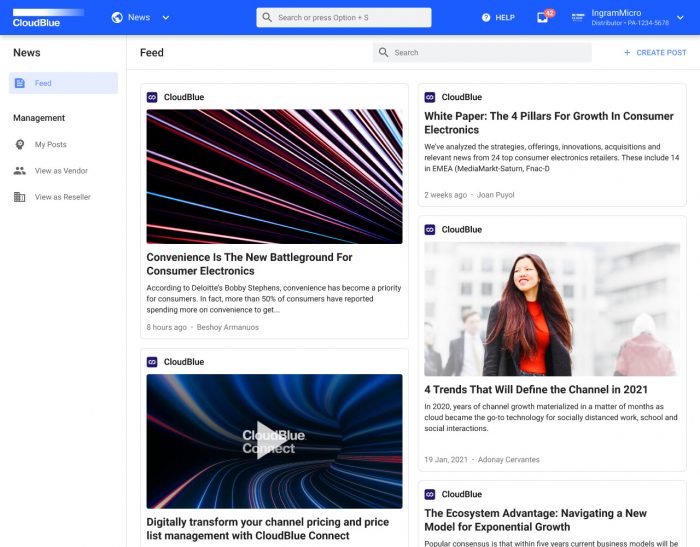Click CloudBlue name above 4 Trends post
Viewport: 700px width, 547px height.
[462, 230]
